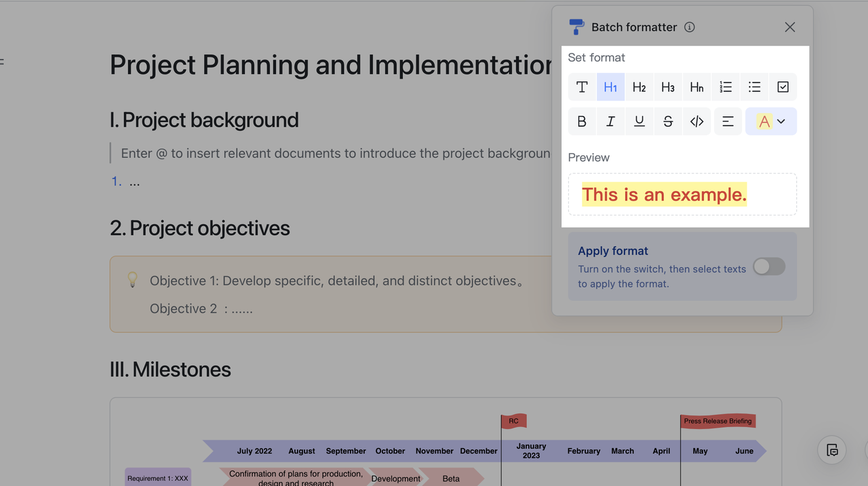Select the plain Text format icon
868x486 pixels.
point(582,87)
